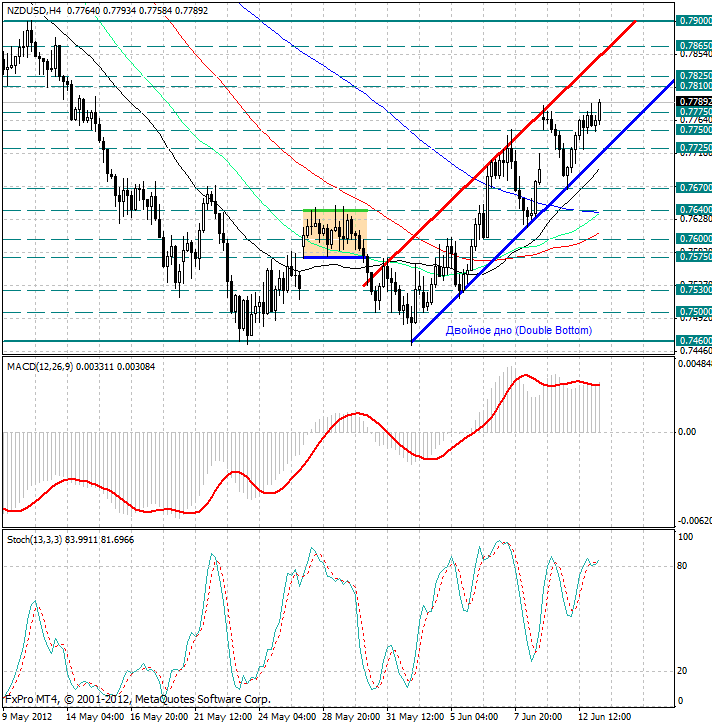Click the 0.7825 price level tag
Screen dimensions: 712x724
694,75
